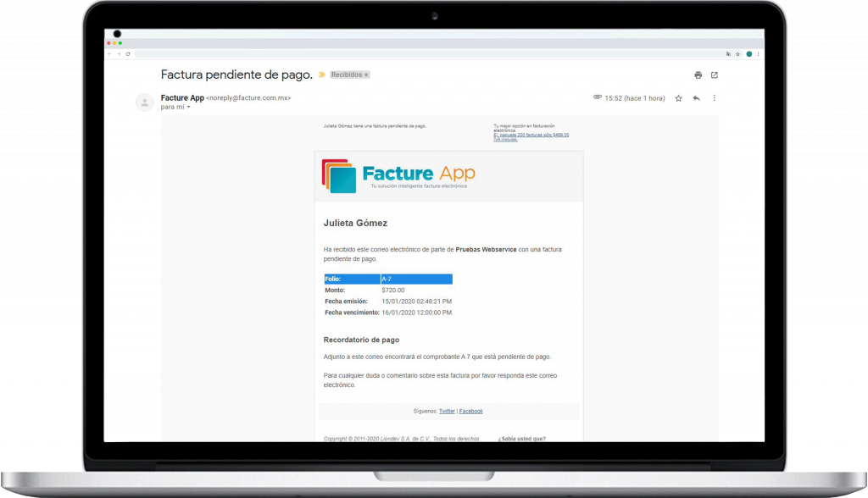
Task: Star the Facture App message
Action: pyautogui.click(x=676, y=97)
